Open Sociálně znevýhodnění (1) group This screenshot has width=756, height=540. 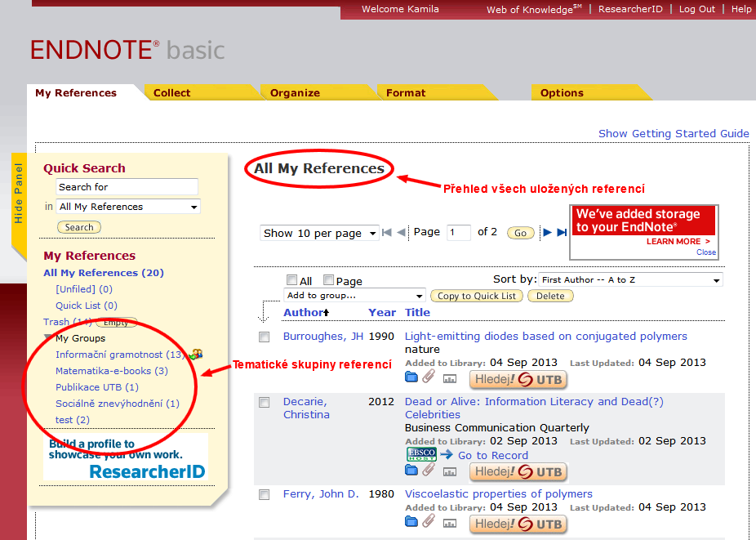point(118,404)
